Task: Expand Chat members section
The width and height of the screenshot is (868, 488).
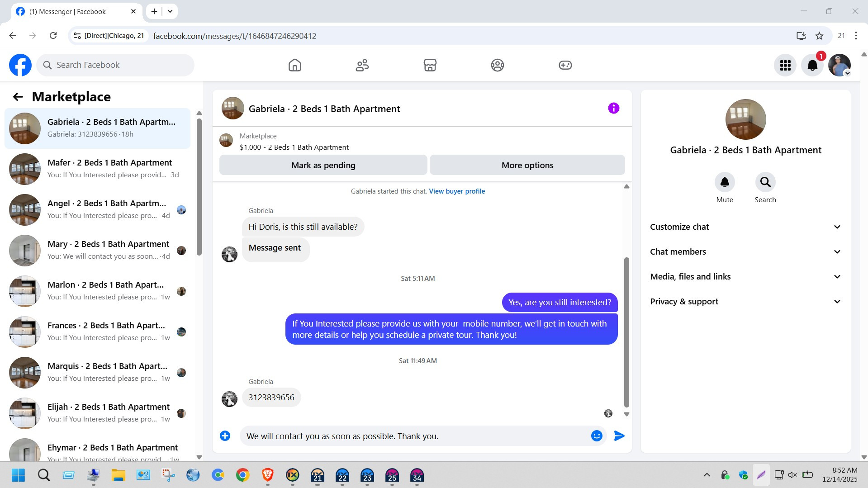Action: point(745,252)
